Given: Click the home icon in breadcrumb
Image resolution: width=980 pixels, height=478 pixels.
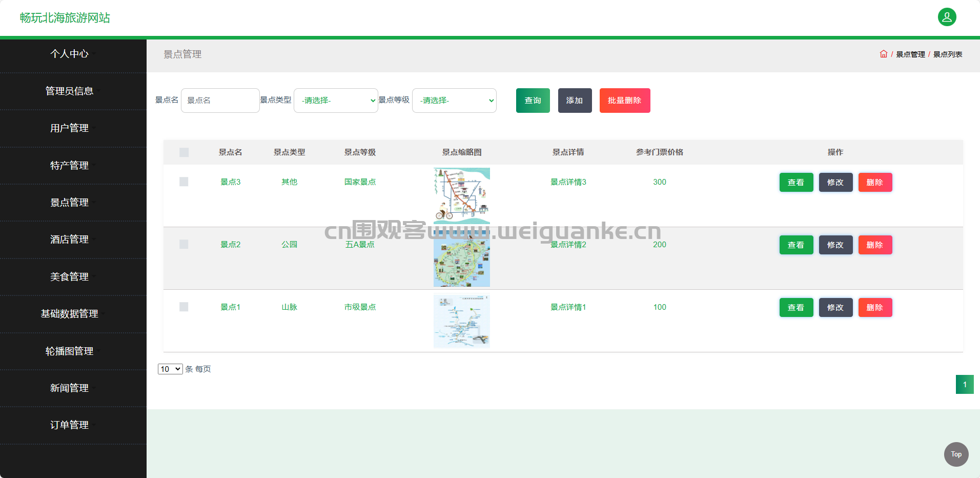Looking at the screenshot, I should tap(883, 54).
